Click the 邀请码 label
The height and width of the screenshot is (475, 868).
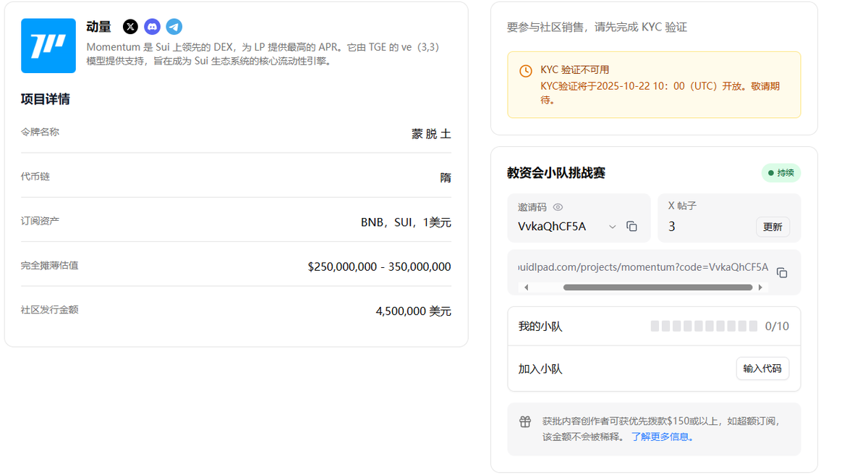[x=532, y=207]
